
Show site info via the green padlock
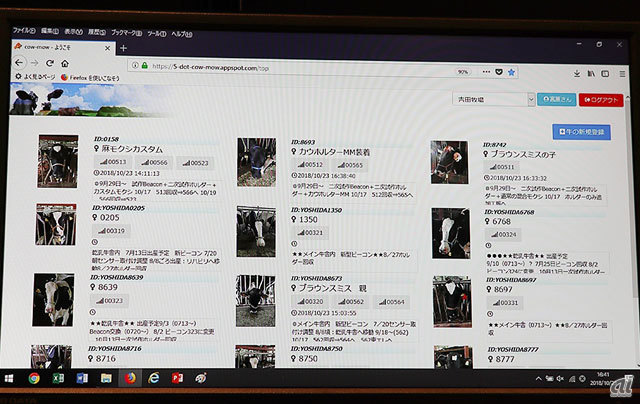point(144,65)
